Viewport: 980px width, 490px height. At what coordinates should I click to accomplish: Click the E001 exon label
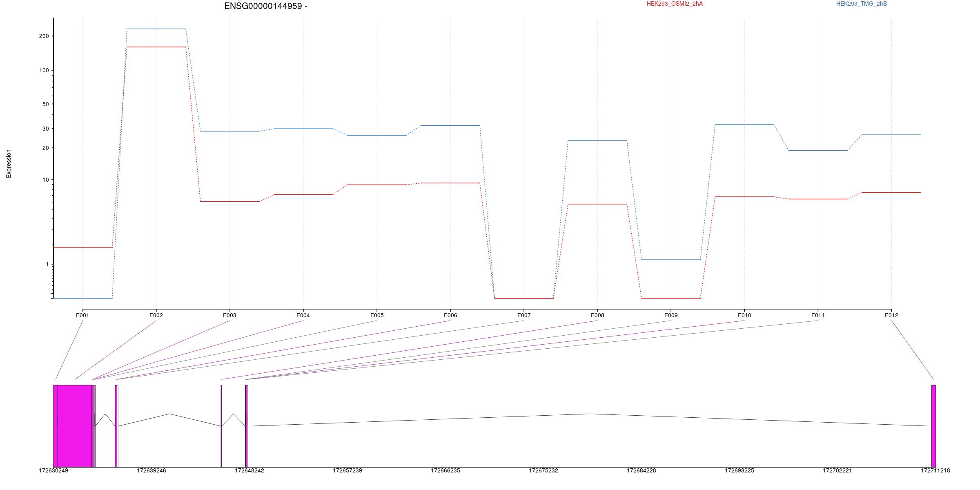point(82,315)
